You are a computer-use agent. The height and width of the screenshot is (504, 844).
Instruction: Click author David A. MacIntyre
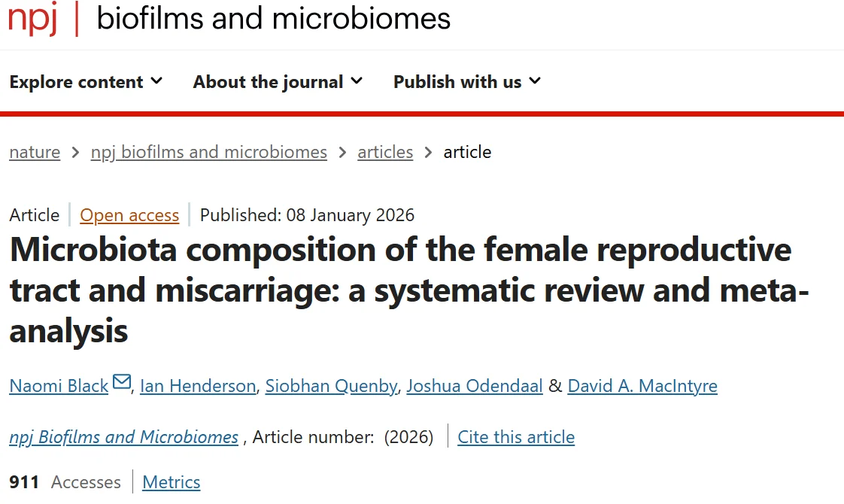click(x=642, y=386)
